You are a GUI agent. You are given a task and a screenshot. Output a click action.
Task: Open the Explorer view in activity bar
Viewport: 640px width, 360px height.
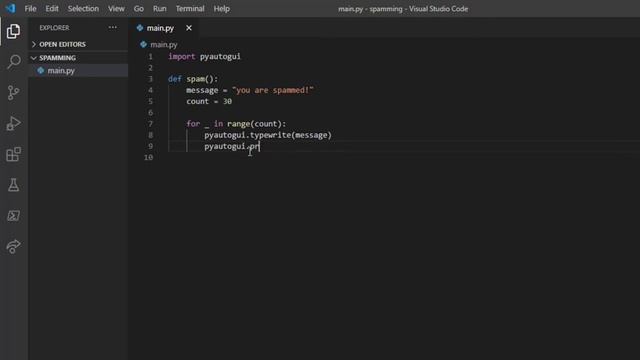tap(13, 31)
